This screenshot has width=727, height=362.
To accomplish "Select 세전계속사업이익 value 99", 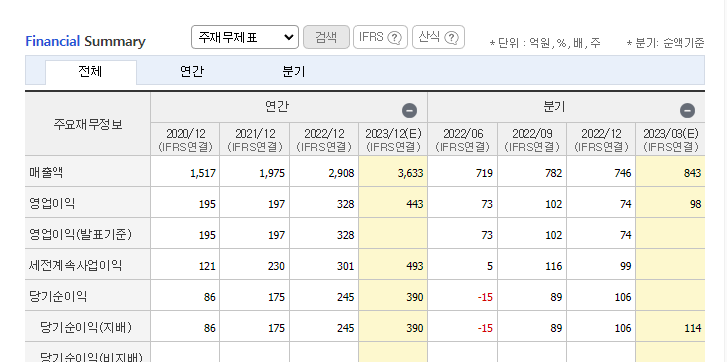I will (x=625, y=267).
